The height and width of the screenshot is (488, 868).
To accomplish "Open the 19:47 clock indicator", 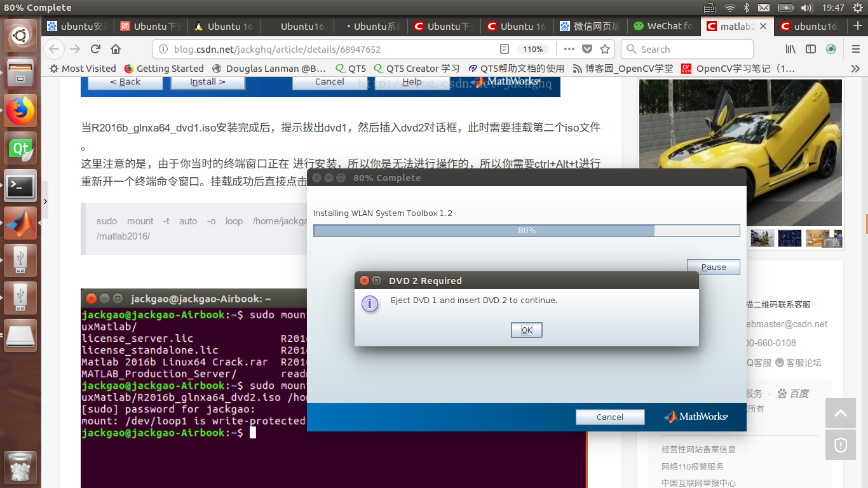I will (x=833, y=8).
